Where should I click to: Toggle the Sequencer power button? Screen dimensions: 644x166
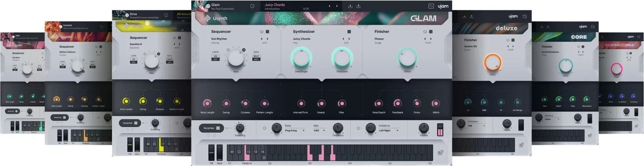point(261,31)
